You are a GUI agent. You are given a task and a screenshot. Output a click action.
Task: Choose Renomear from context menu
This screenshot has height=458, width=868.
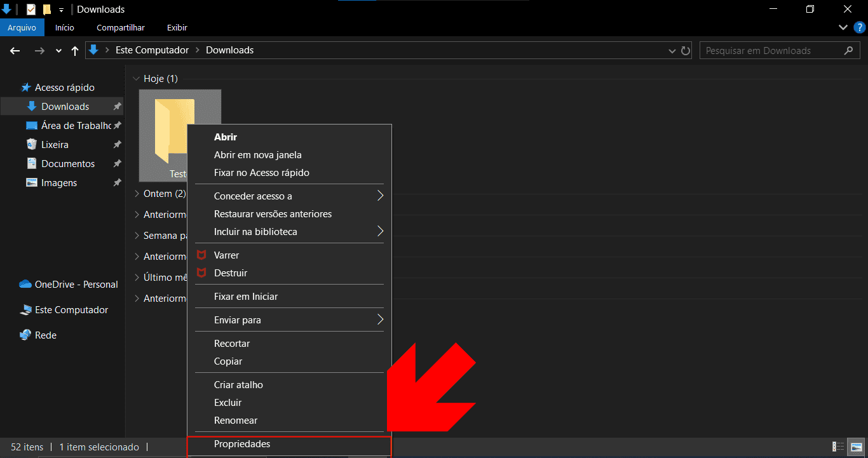(x=236, y=421)
